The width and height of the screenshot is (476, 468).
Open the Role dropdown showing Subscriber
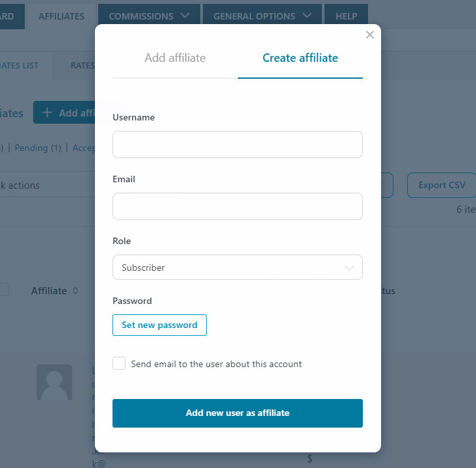click(x=237, y=268)
